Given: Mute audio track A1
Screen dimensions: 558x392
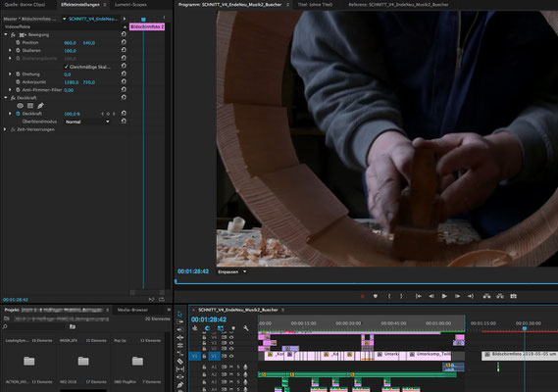Looking at the screenshot, I should (231, 367).
